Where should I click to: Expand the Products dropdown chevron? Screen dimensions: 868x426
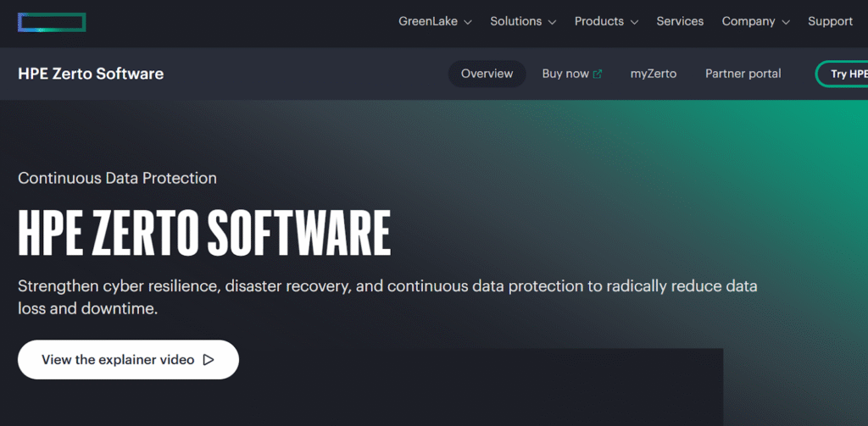[633, 23]
